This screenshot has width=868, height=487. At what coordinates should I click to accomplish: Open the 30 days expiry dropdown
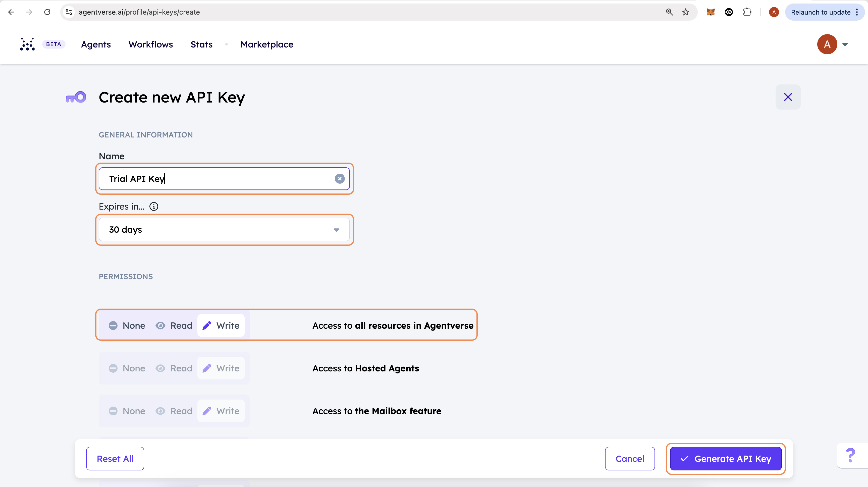[x=225, y=229]
